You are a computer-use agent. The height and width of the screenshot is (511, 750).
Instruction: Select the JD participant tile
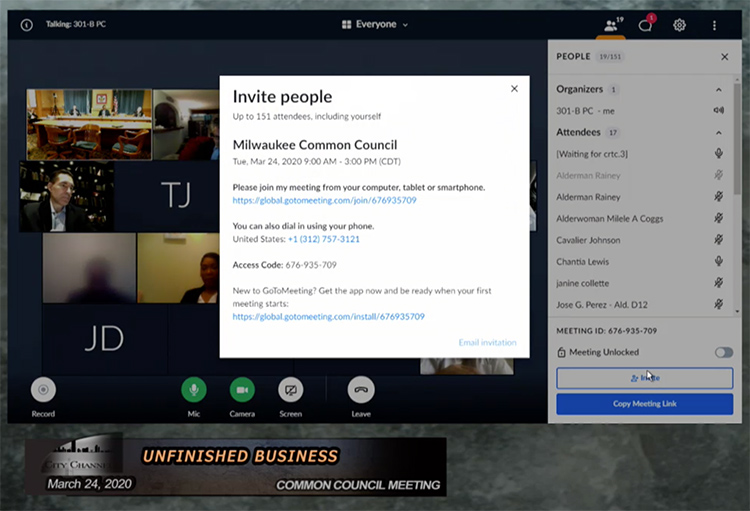coord(105,339)
